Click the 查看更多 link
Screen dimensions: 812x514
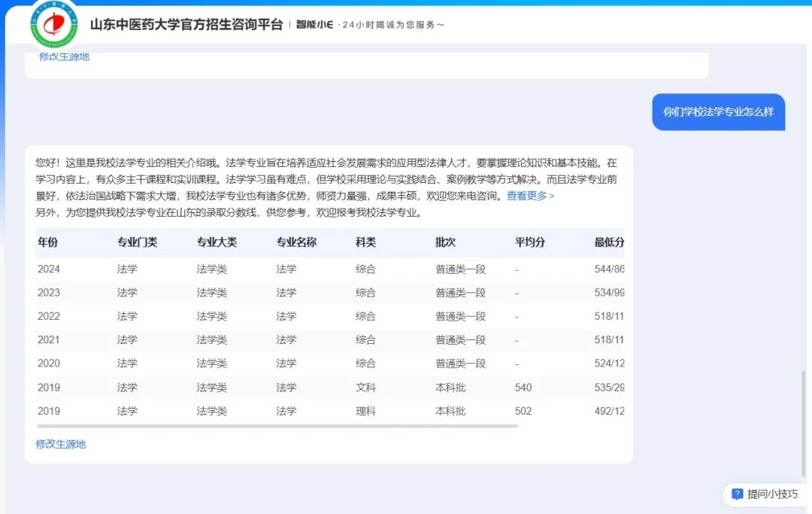coord(530,196)
